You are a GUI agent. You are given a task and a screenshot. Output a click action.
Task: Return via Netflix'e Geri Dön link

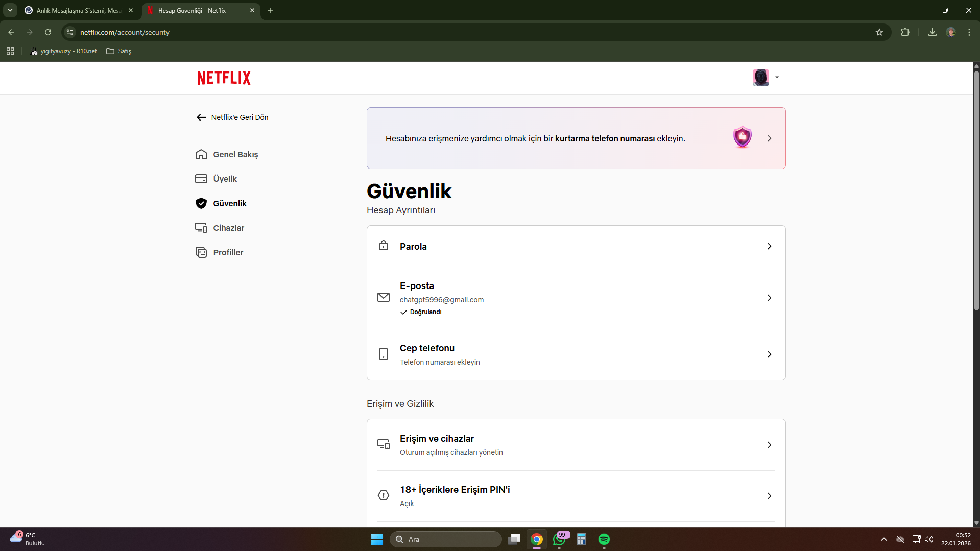click(240, 117)
